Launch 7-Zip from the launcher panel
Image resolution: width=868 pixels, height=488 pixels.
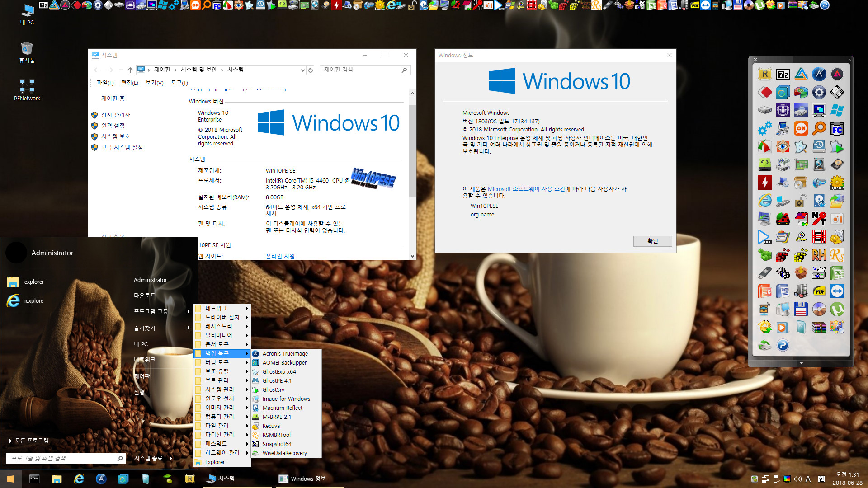tap(783, 74)
